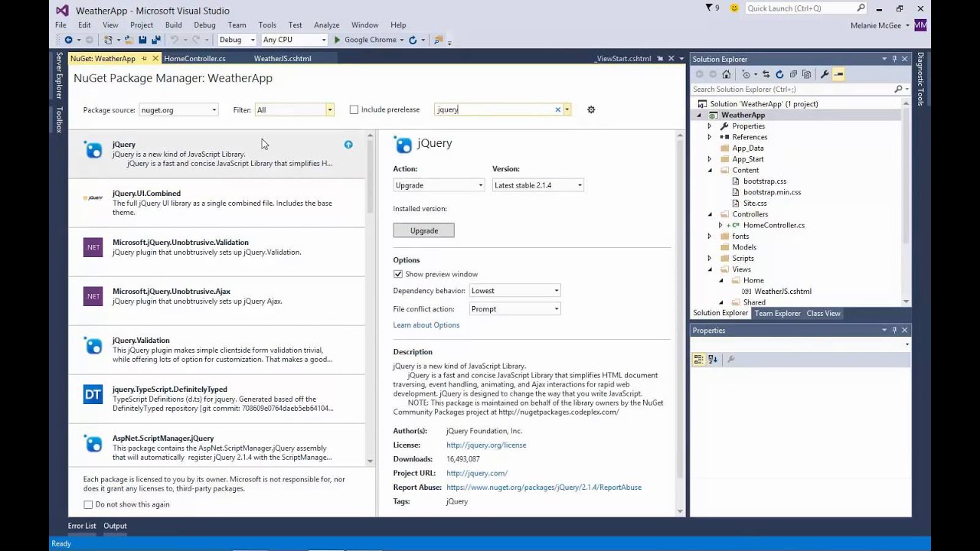Open the Output tab
This screenshot has width=980, height=551.
coord(115,526)
